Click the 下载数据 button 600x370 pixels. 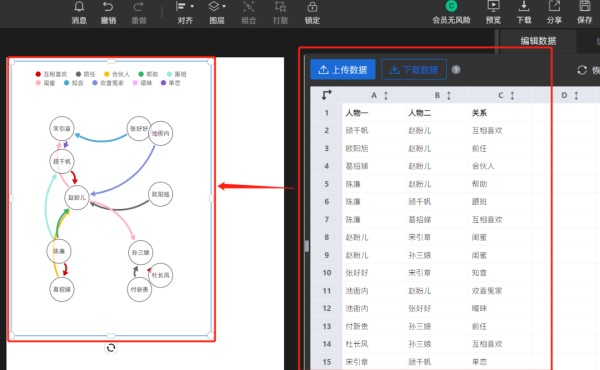[414, 70]
